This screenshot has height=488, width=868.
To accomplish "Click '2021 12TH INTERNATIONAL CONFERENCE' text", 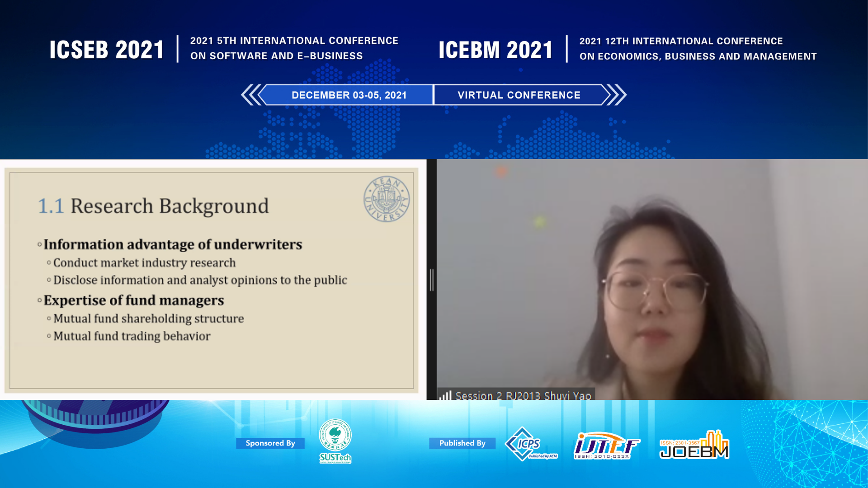I will coord(681,41).
